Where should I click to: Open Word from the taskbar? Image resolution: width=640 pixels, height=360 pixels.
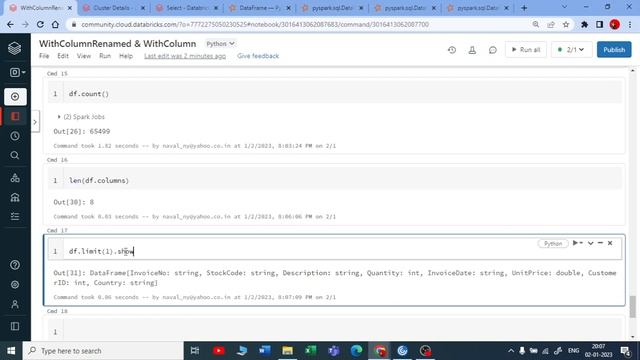click(264, 351)
